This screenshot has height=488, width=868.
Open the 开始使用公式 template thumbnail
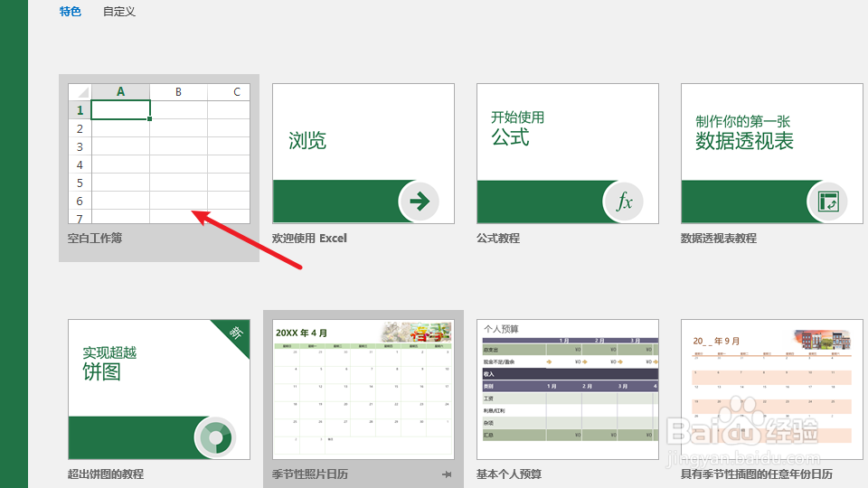568,154
